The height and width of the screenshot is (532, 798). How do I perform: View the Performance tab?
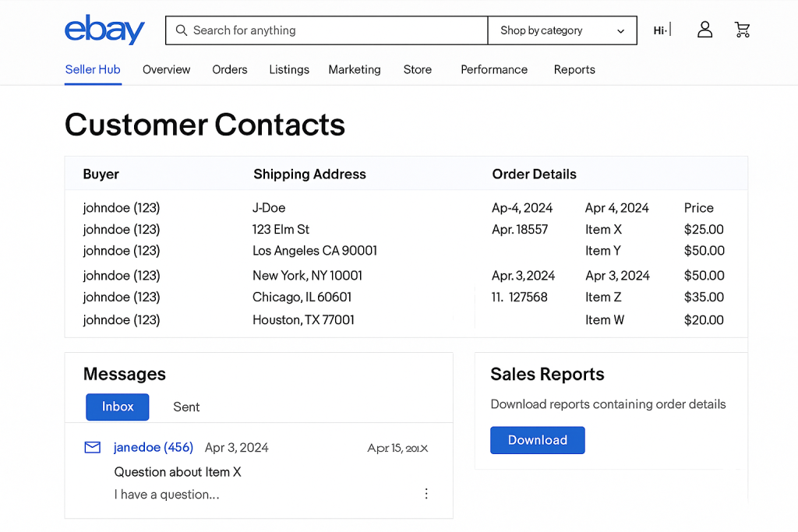[x=493, y=69]
